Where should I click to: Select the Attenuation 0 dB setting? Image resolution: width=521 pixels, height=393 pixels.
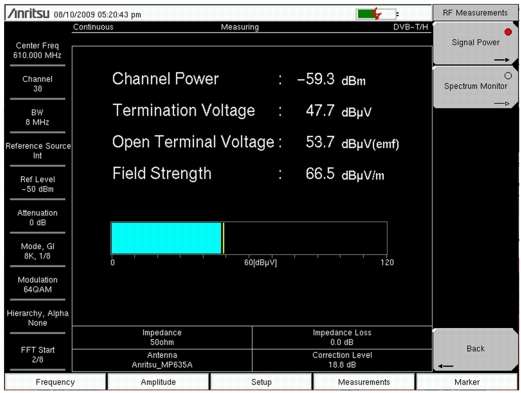[37, 218]
